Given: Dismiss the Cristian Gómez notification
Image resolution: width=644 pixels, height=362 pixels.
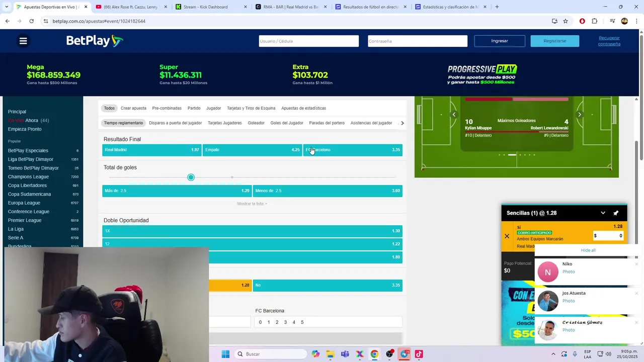Looking at the screenshot, I should point(636,322).
